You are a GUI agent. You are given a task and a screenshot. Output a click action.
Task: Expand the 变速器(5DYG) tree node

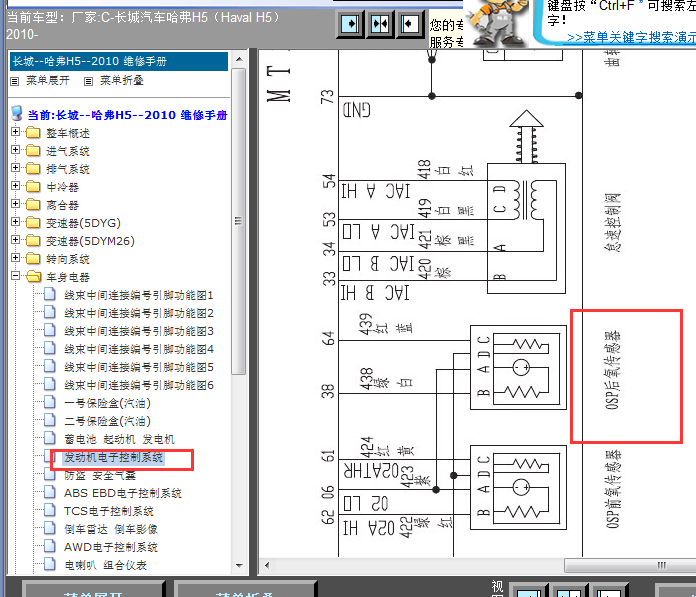click(16, 221)
